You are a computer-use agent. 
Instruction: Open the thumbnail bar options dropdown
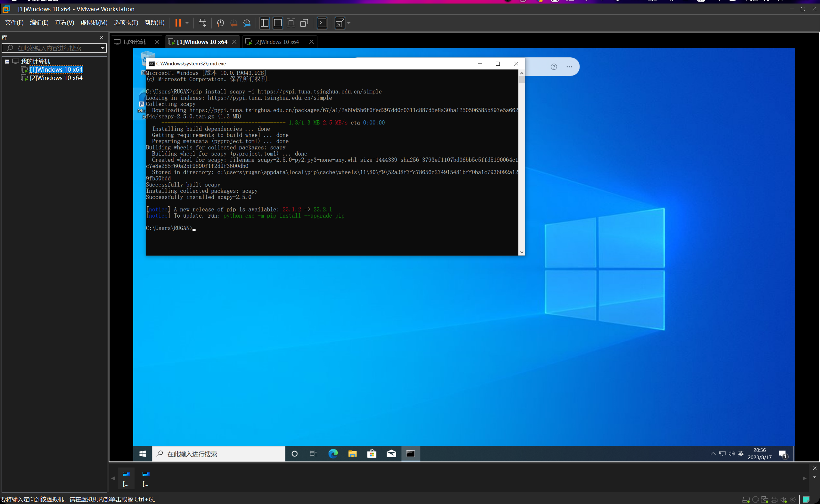[x=814, y=477]
